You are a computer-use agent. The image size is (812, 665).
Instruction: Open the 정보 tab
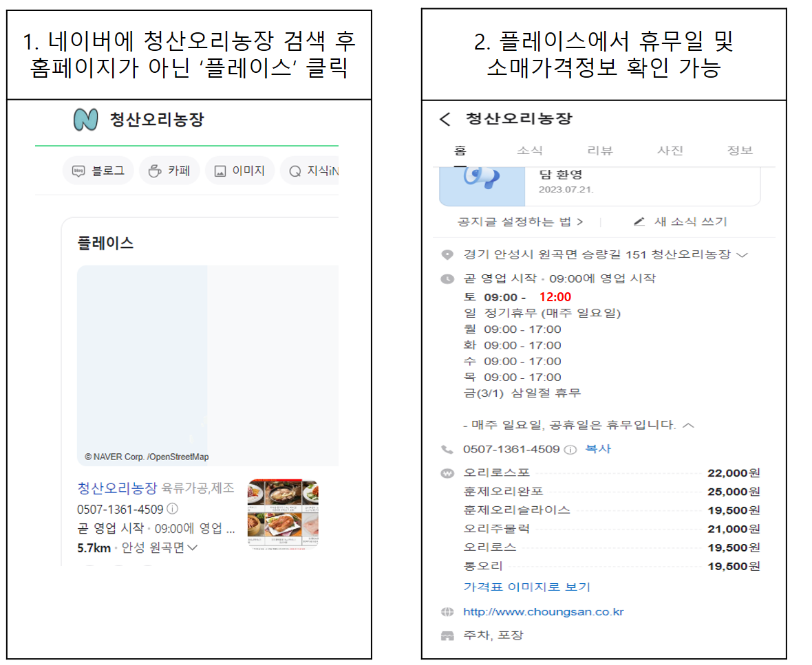tap(740, 151)
